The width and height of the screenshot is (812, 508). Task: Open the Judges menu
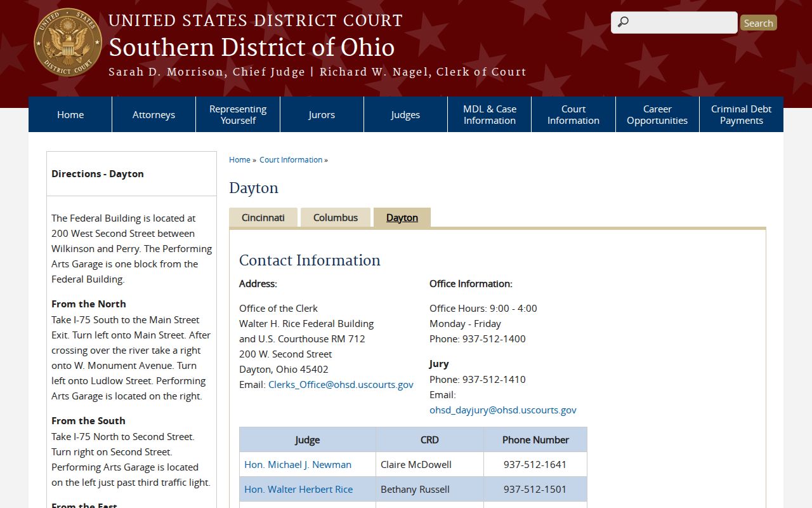pyautogui.click(x=405, y=114)
